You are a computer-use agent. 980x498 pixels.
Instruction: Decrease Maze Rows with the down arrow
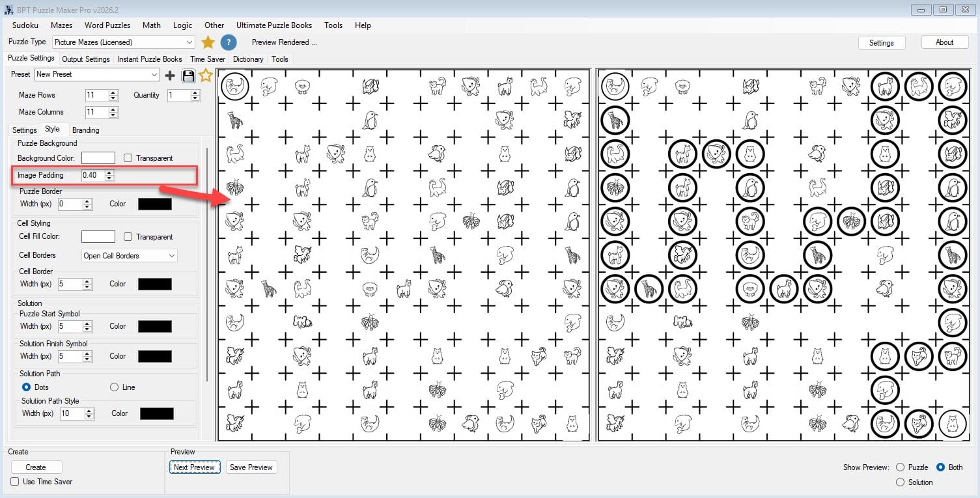click(x=114, y=98)
